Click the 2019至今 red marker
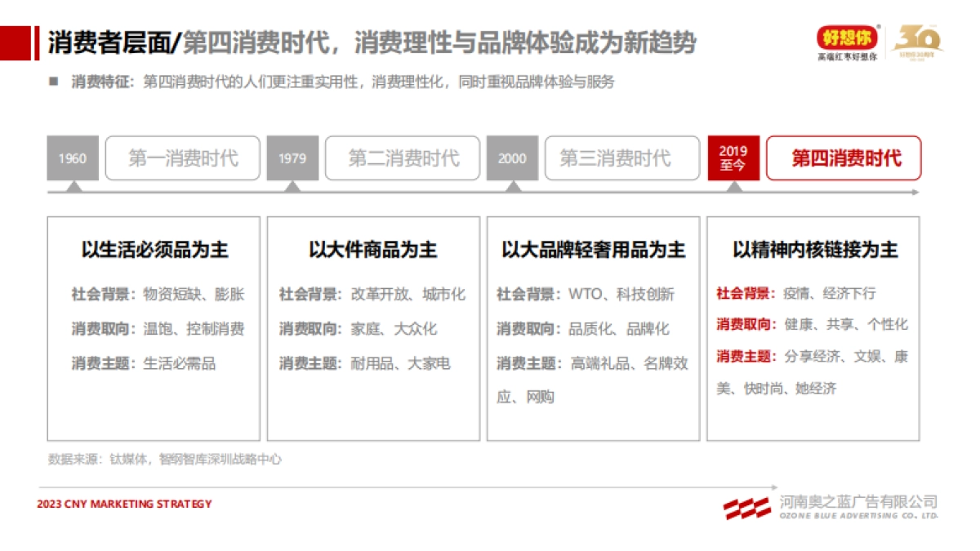Viewport: 980px width, 551px height. [x=733, y=158]
